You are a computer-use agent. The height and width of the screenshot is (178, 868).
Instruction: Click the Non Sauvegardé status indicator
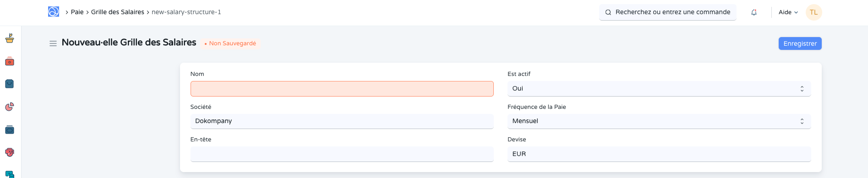(230, 43)
